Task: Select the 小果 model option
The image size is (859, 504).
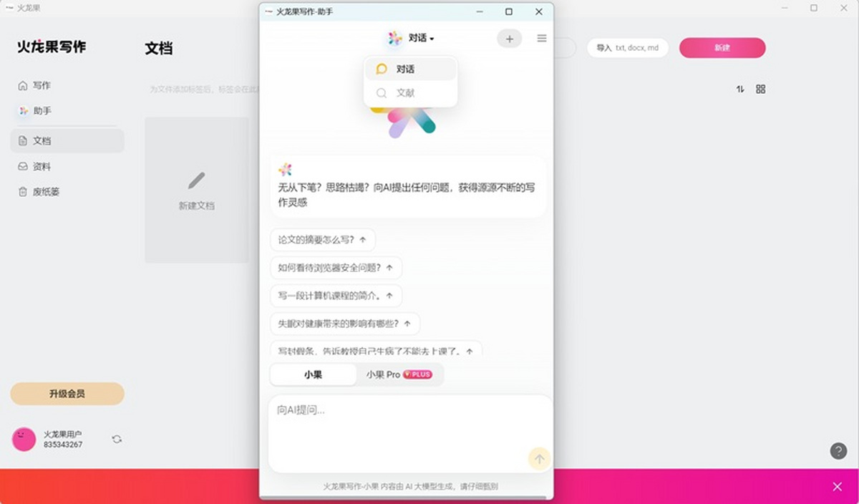Action: click(312, 374)
